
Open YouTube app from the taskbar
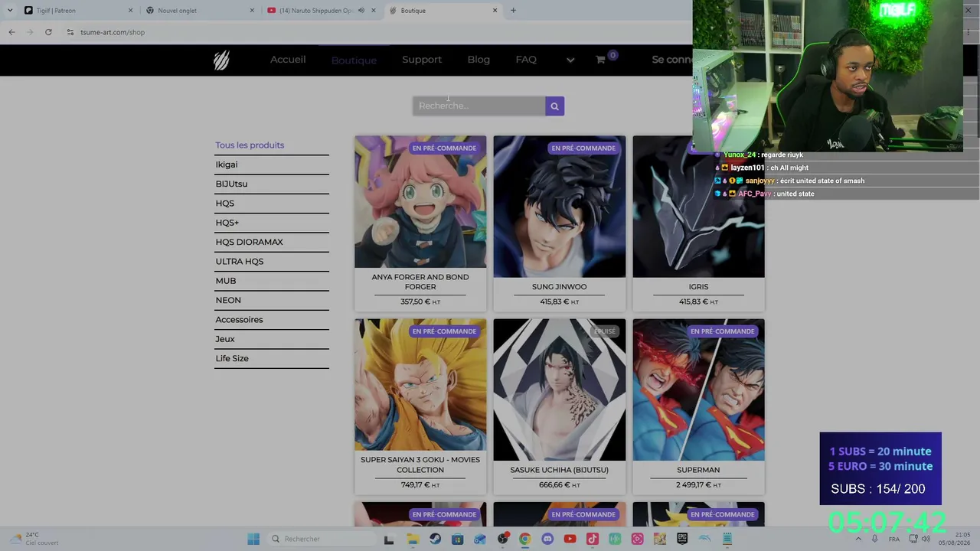(570, 539)
